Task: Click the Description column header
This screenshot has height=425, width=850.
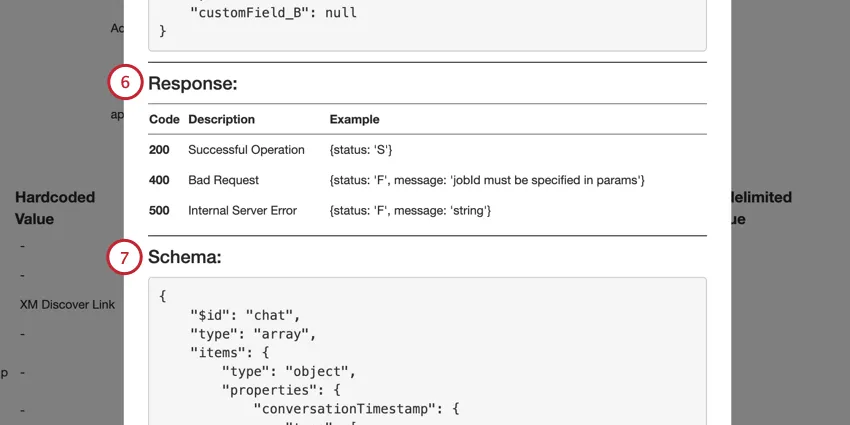Action: click(221, 119)
